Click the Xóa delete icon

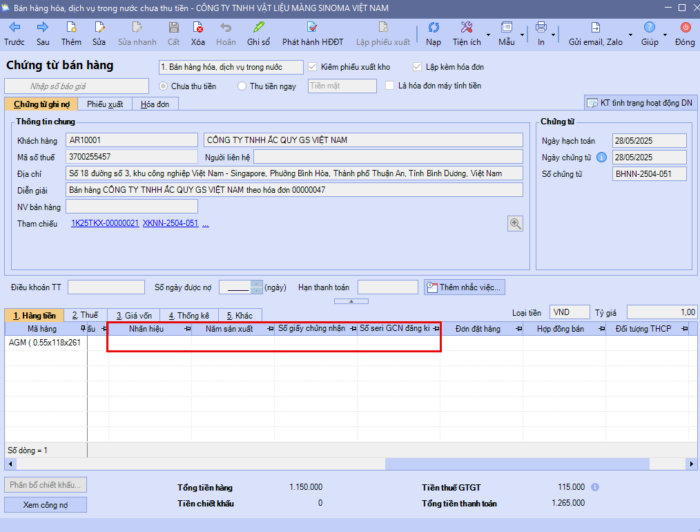198,27
